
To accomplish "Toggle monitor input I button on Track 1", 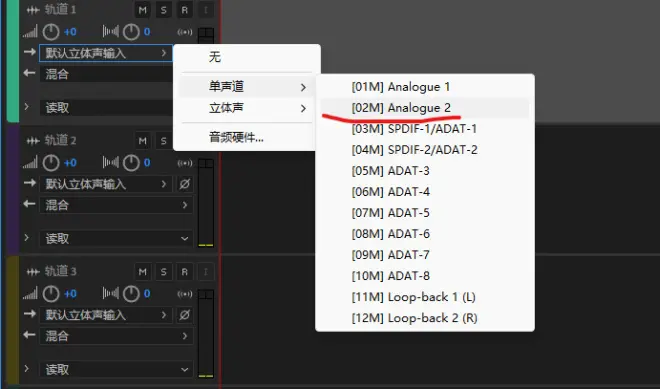I will tap(205, 10).
